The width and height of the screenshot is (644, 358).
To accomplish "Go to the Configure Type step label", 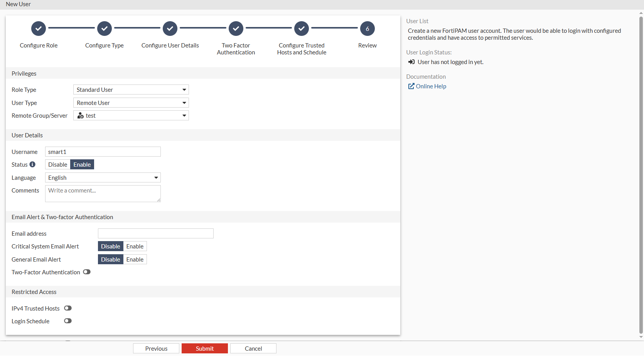I will click(x=105, y=46).
